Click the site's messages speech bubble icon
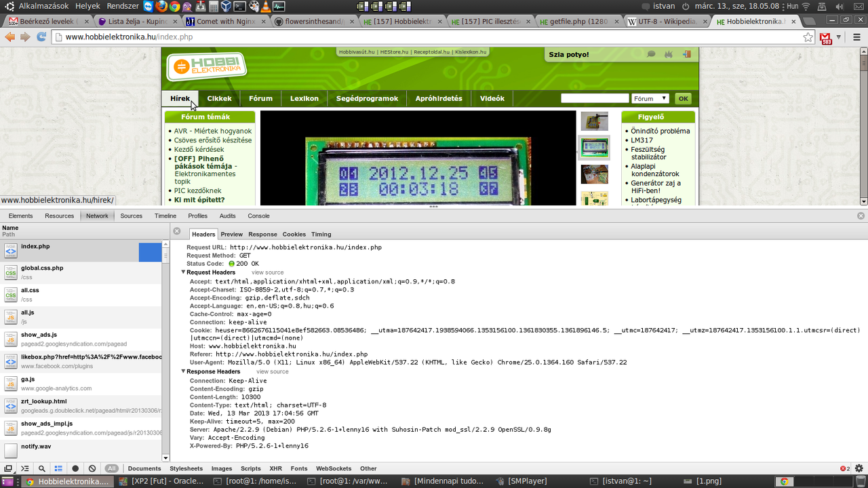This screenshot has width=868, height=488. pyautogui.click(x=652, y=54)
